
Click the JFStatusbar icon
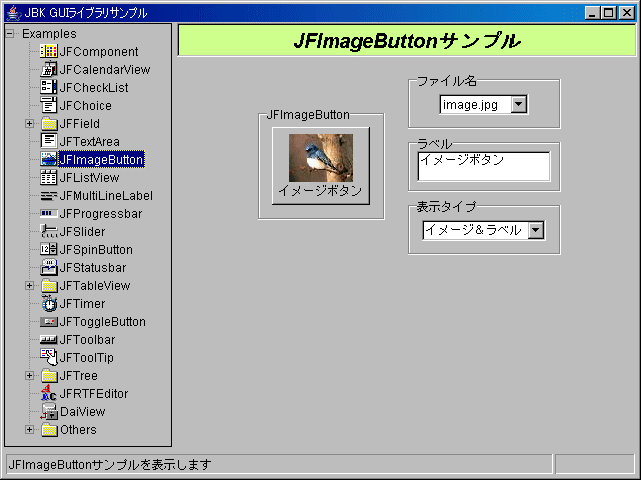coord(49,267)
